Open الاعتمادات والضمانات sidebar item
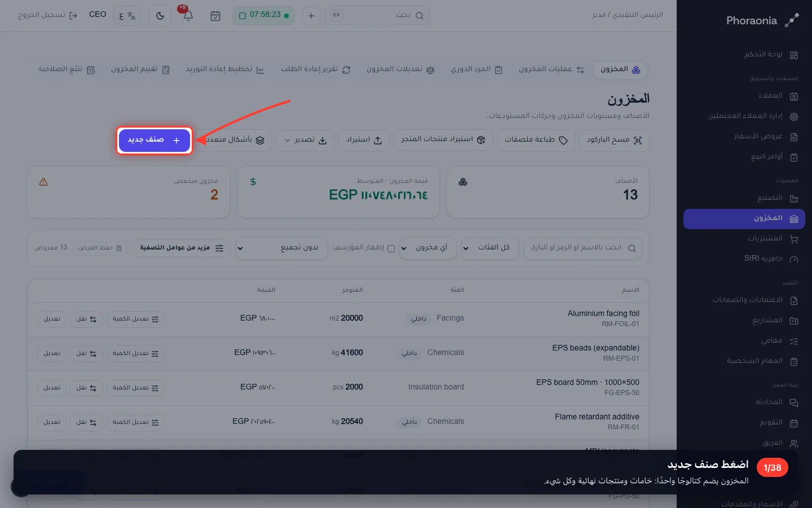The image size is (812, 508). pyautogui.click(x=744, y=300)
